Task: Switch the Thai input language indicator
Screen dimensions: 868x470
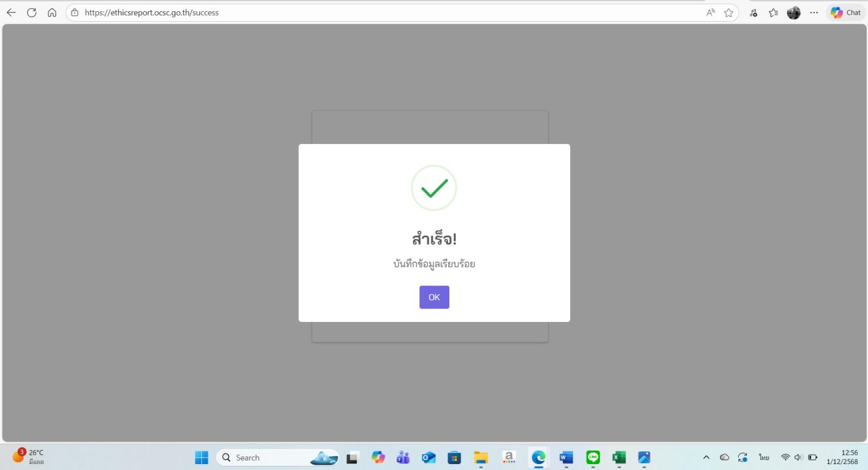Action: point(763,458)
